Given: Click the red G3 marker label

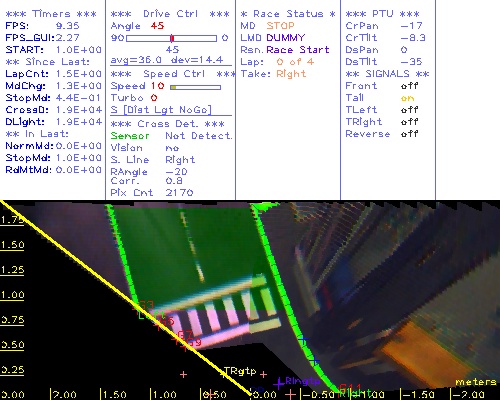Looking at the screenshot, I should pyautogui.click(x=146, y=304).
